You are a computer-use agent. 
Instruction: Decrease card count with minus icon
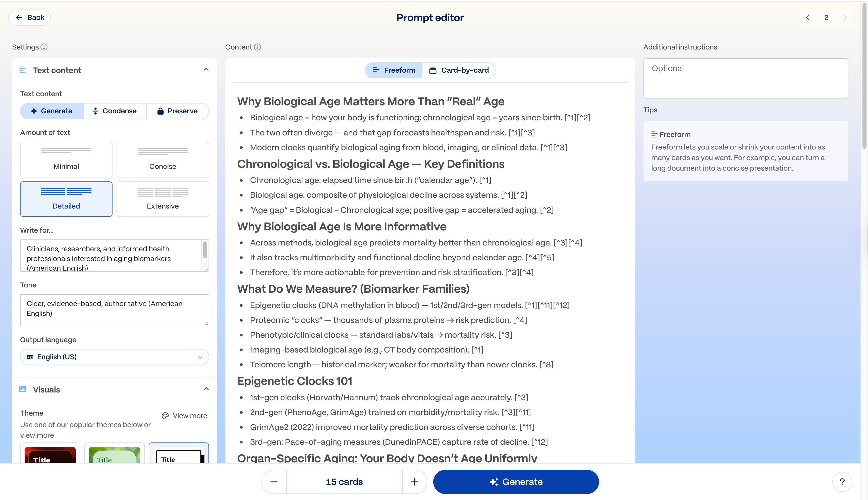click(x=274, y=482)
